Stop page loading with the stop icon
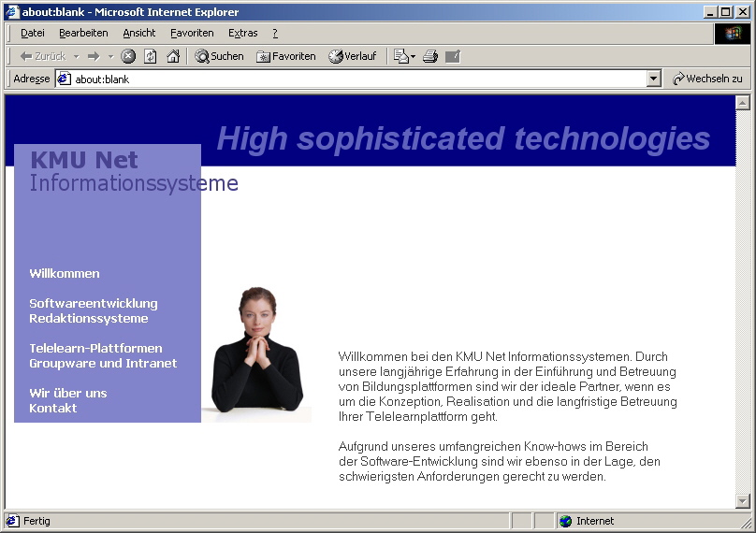 (128, 56)
